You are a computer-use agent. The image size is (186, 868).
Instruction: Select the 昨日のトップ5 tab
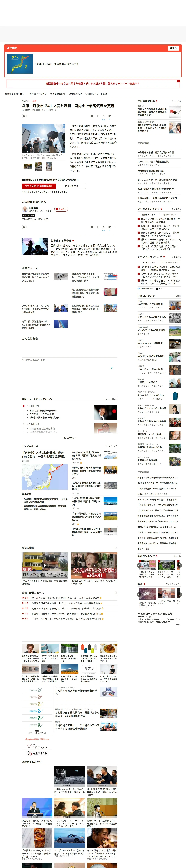coord(170,215)
